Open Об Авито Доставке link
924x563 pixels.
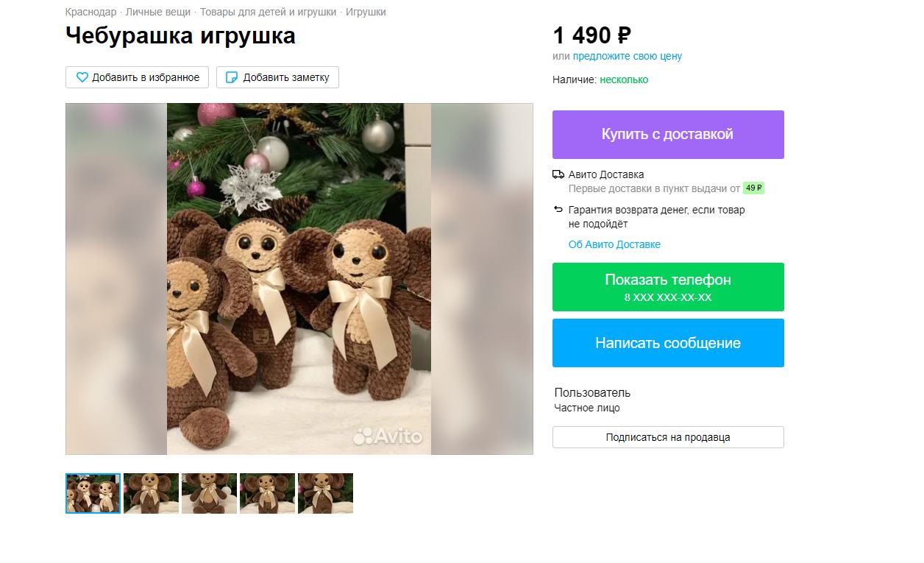tap(614, 244)
